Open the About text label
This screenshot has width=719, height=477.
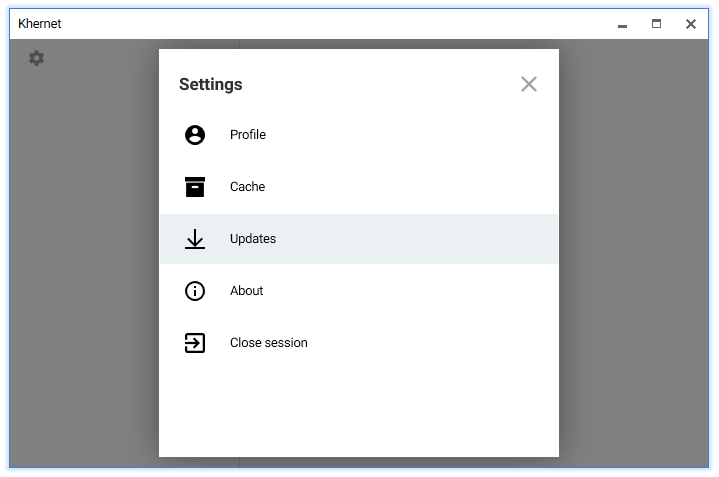[x=247, y=291]
